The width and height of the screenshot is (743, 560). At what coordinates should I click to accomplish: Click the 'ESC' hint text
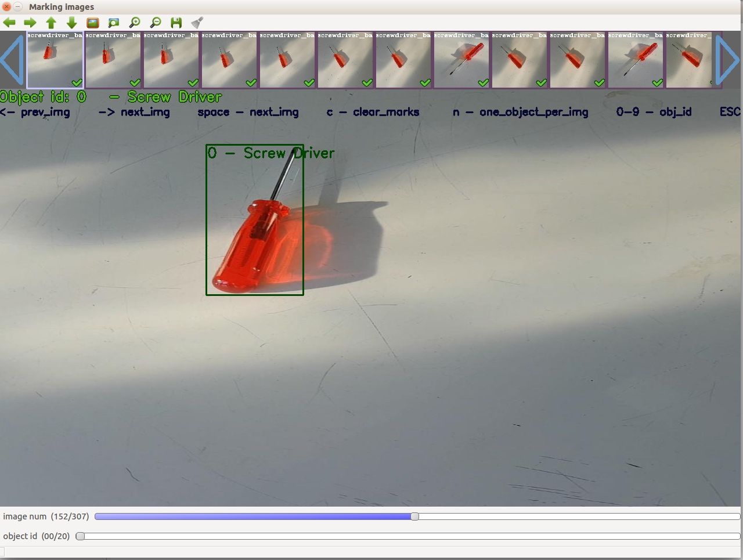click(730, 111)
